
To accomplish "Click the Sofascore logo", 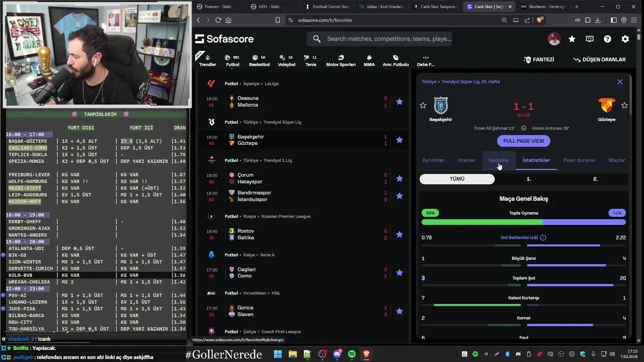I will pyautogui.click(x=224, y=39).
